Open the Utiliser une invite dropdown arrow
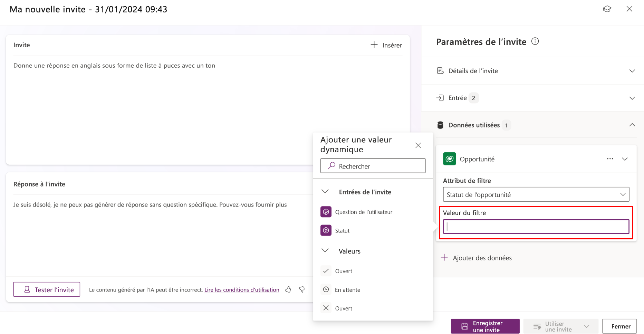 (x=587, y=326)
